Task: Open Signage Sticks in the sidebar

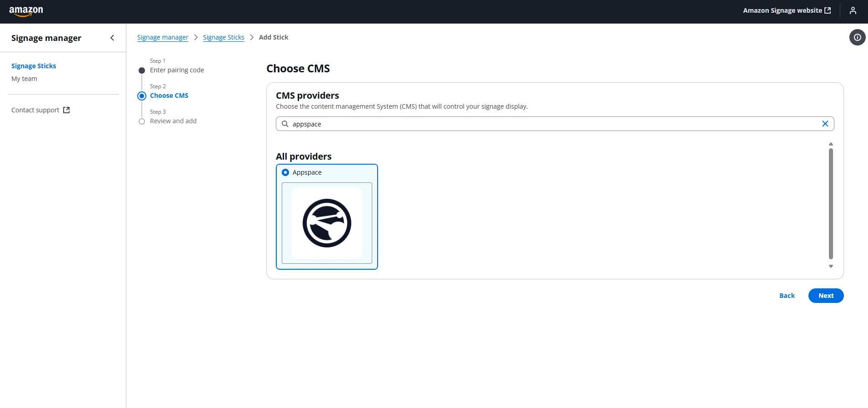Action: [x=34, y=66]
